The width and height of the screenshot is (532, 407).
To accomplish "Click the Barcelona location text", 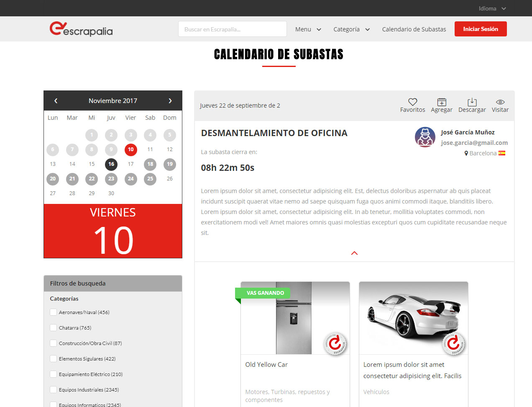I will (x=483, y=153).
